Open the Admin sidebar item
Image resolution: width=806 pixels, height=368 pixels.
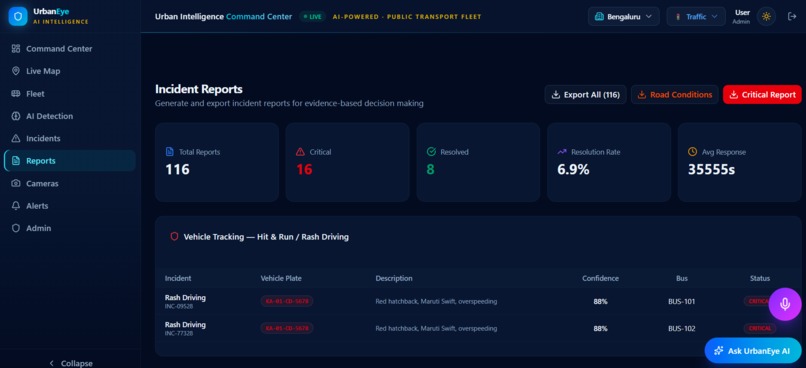70,228
